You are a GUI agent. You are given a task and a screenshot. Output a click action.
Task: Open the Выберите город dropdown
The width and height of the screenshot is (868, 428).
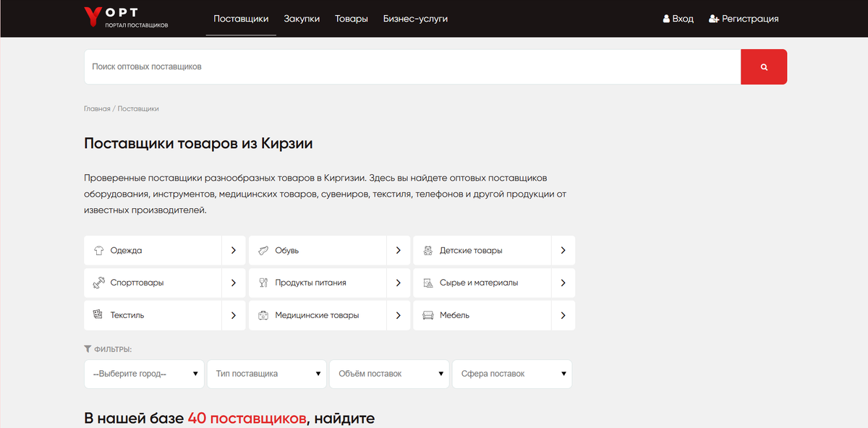click(144, 374)
